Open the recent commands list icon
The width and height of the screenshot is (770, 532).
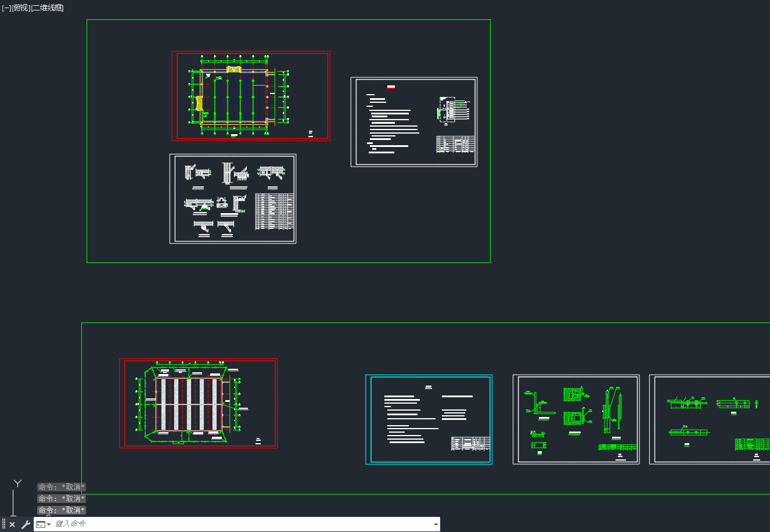tap(44, 524)
